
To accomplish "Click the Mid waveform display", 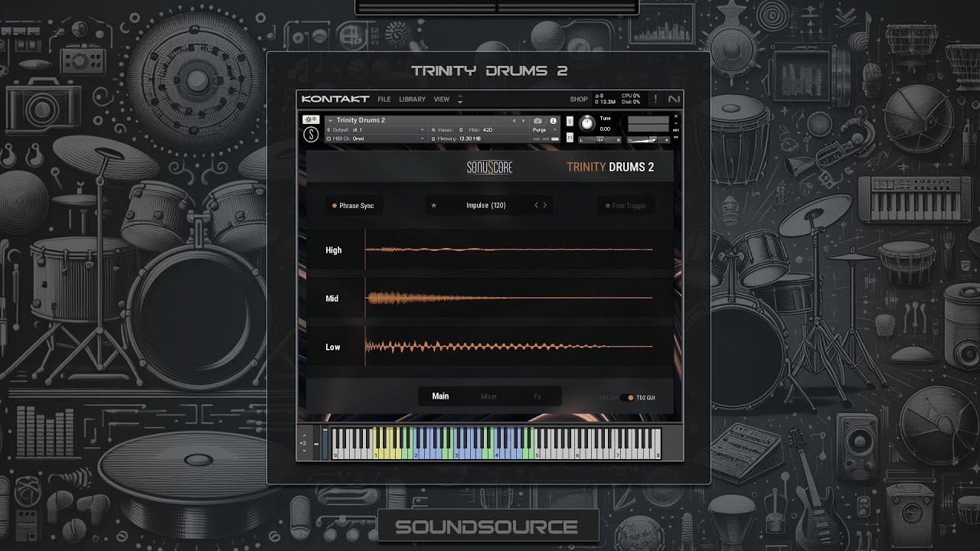I will point(509,298).
